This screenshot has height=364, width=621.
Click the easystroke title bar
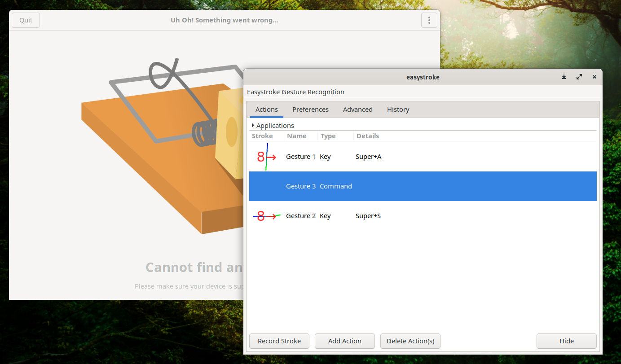click(x=423, y=77)
